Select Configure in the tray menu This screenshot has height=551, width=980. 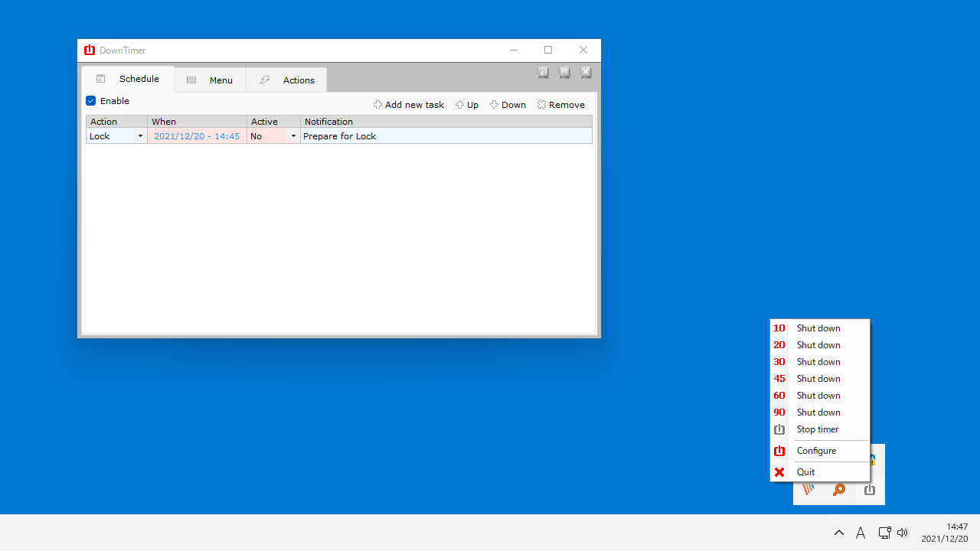click(820, 451)
